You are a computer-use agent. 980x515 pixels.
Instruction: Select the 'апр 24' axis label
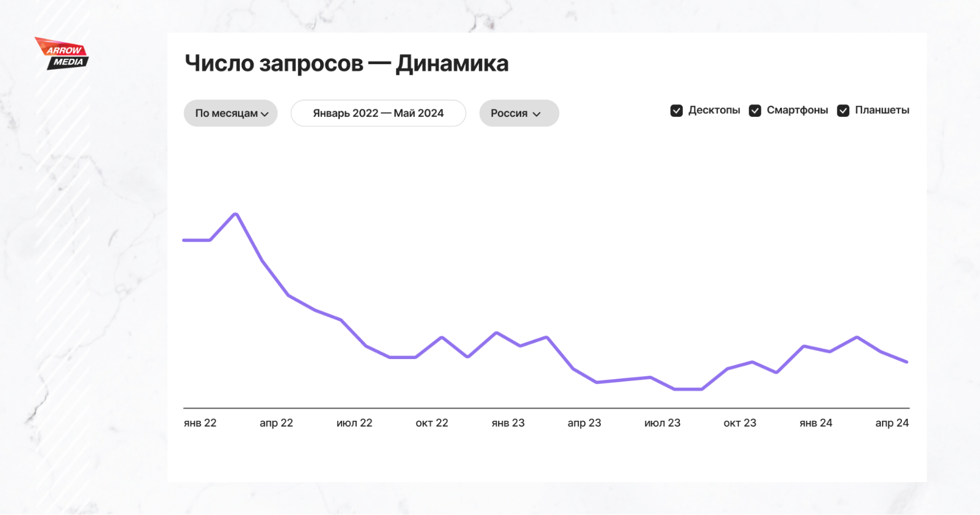[892, 423]
